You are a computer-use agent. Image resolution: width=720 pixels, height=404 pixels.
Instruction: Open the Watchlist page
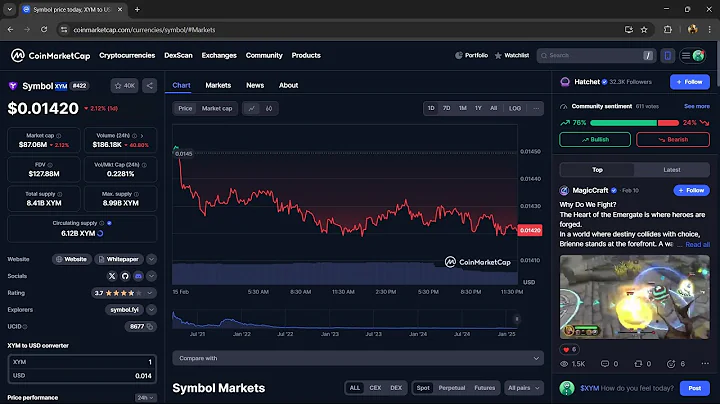[x=512, y=55]
